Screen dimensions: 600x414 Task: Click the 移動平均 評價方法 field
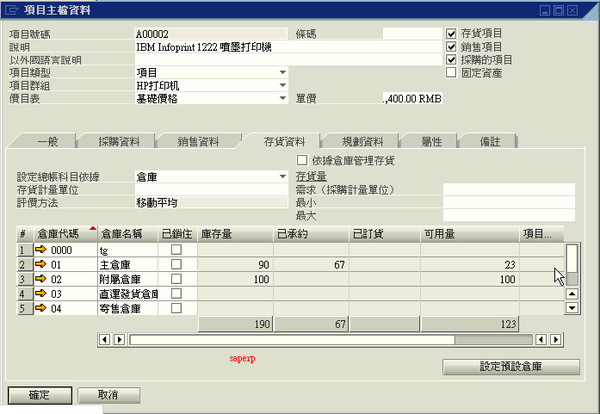pos(211,202)
